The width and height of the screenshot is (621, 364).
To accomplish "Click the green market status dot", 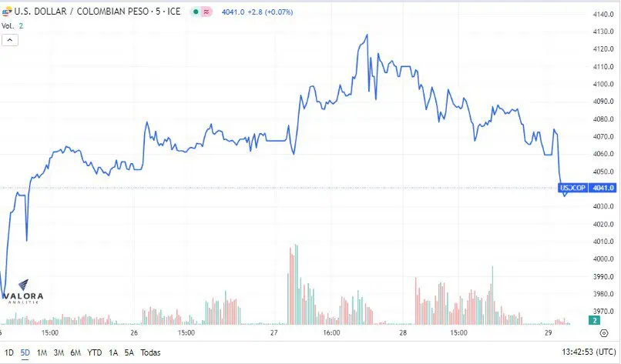I will [196, 12].
